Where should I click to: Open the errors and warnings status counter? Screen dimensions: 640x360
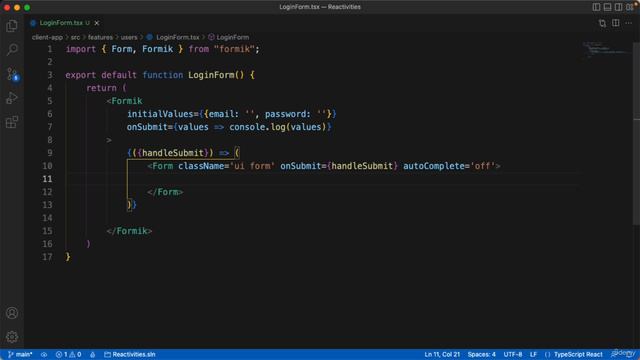pos(69,354)
